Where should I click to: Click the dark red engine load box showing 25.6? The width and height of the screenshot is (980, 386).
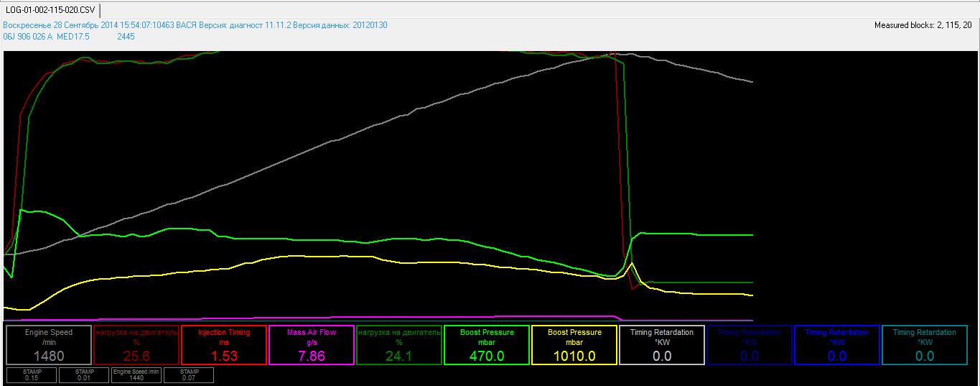(136, 345)
